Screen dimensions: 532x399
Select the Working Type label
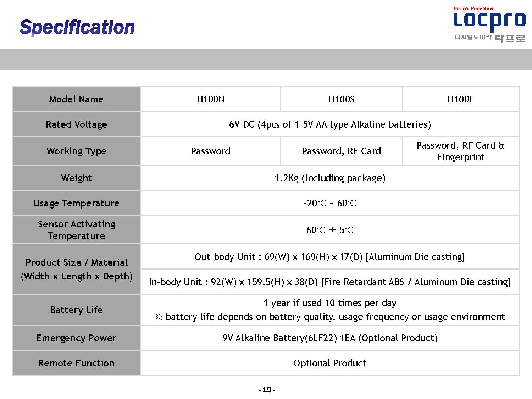(x=76, y=151)
